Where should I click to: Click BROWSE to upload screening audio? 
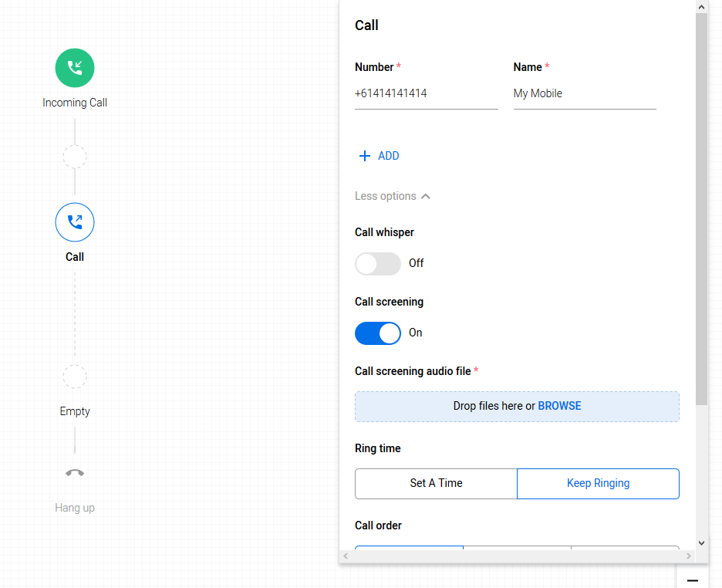(x=559, y=406)
